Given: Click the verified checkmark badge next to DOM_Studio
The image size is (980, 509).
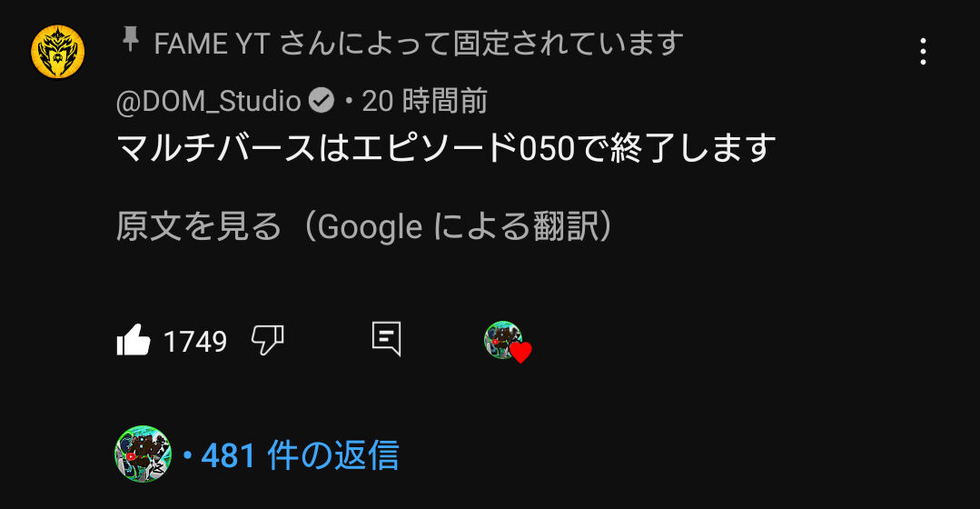Looking at the screenshot, I should (x=322, y=100).
